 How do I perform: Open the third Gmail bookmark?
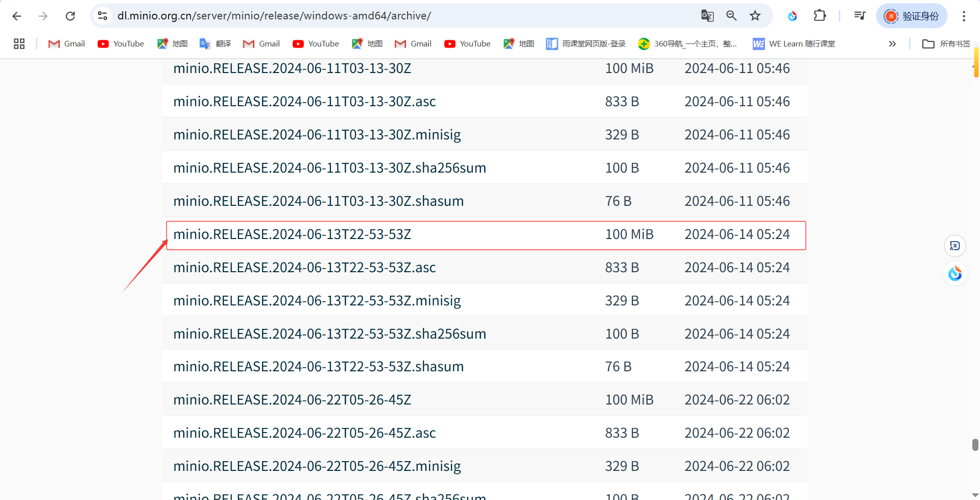coord(413,44)
